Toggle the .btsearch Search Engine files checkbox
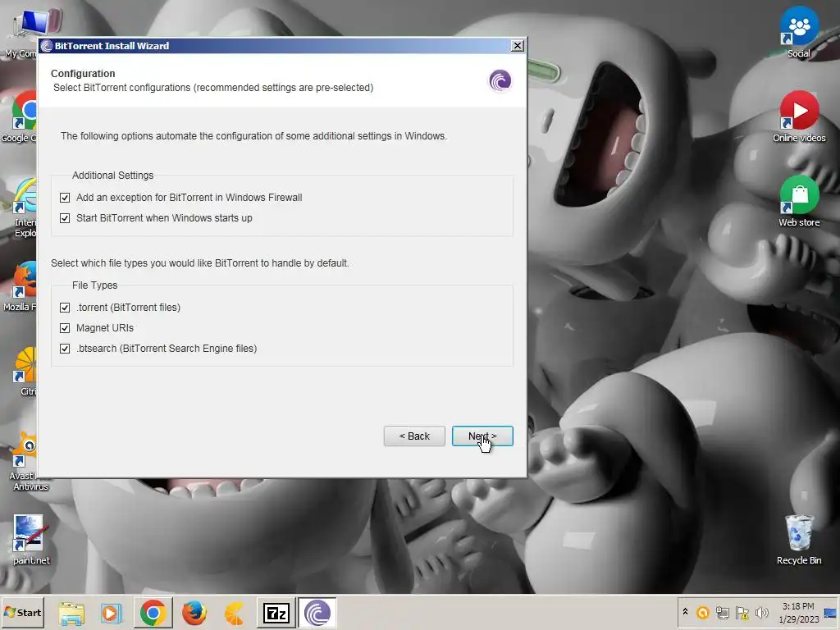840x630 pixels. click(65, 349)
